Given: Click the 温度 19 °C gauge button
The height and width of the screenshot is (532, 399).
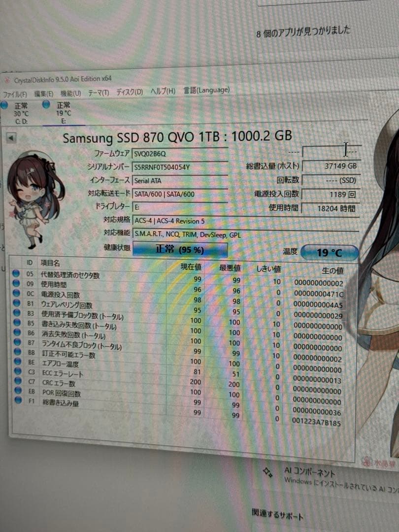Looking at the screenshot, I should pos(331,252).
